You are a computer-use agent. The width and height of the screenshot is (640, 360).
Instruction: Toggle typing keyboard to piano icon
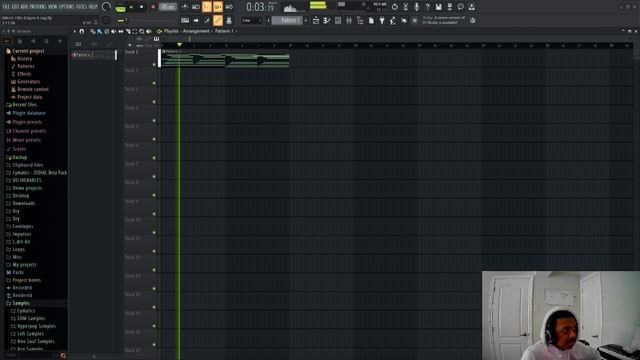click(185, 20)
